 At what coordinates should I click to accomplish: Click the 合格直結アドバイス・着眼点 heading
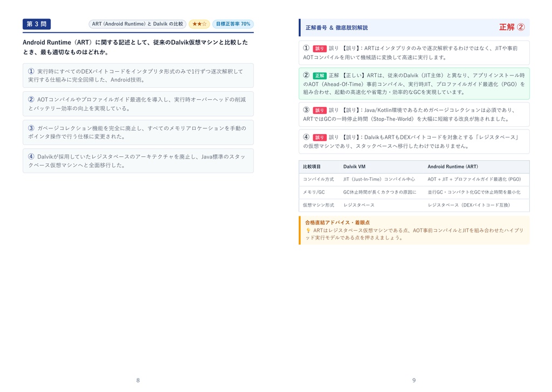pyautogui.click(x=337, y=223)
